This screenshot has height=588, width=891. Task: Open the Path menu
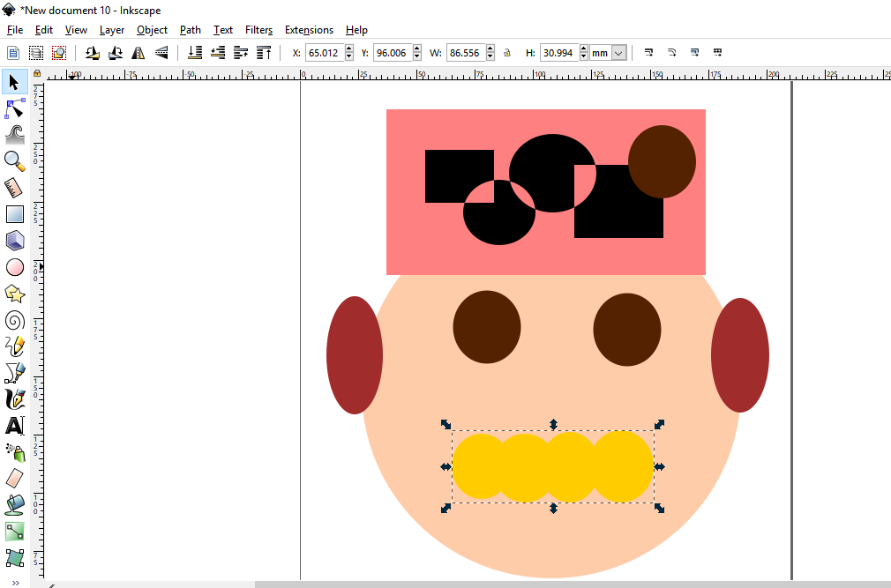pos(191,30)
